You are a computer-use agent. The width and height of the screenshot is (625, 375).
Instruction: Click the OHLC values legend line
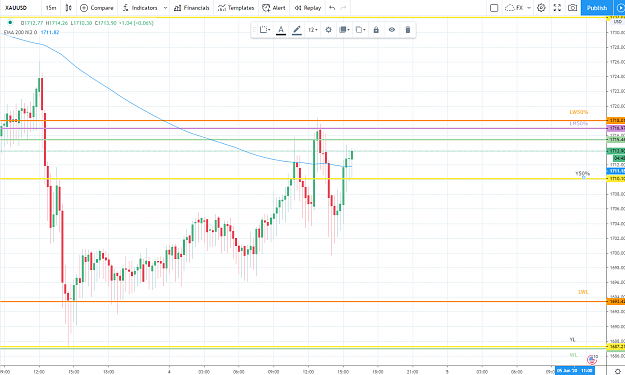point(87,23)
